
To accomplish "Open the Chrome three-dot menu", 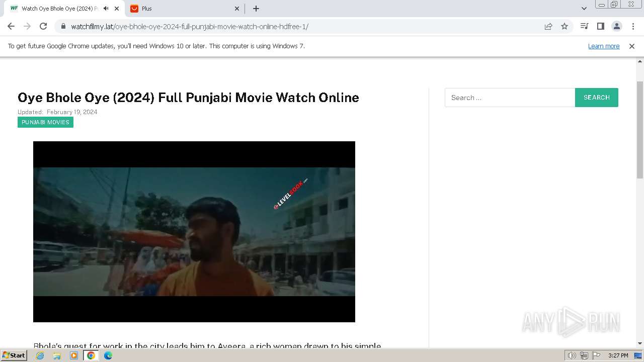I will [633, 26].
